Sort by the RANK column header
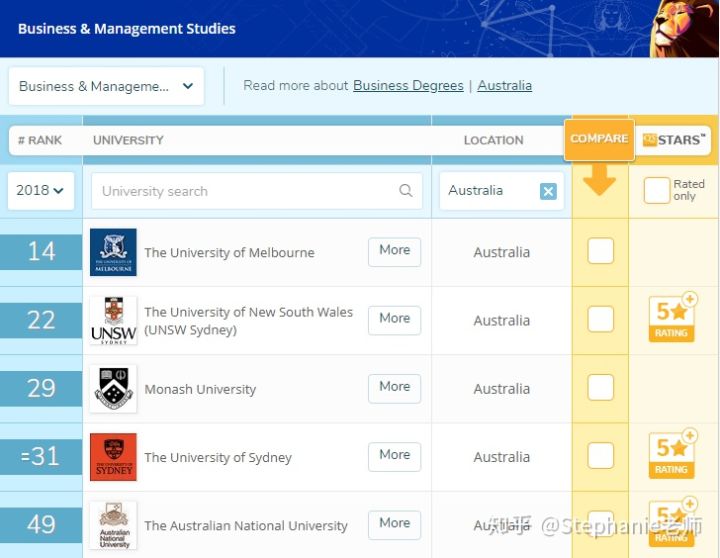Image resolution: width=720 pixels, height=558 pixels. [40, 140]
